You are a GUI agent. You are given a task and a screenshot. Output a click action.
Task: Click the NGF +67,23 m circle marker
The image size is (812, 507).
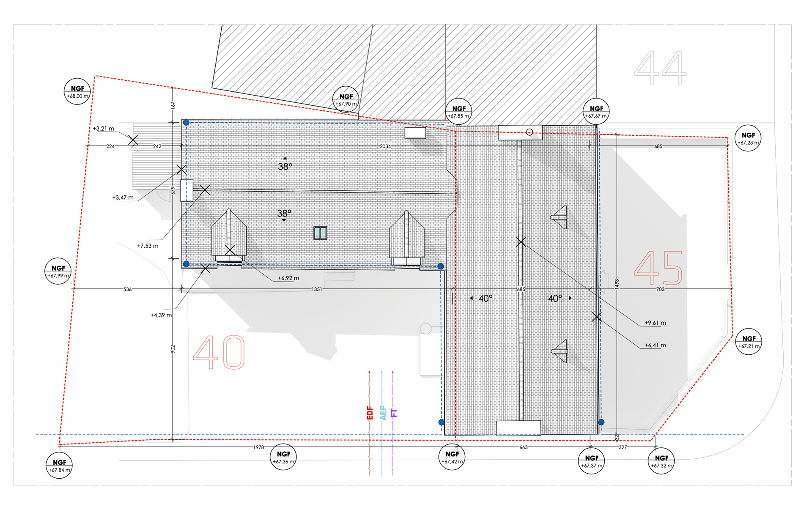coord(748,138)
